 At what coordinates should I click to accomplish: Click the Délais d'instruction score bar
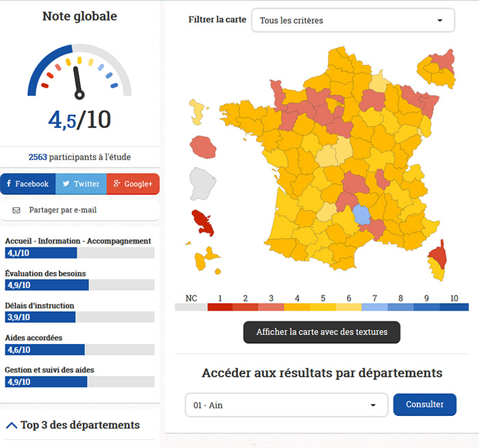click(x=79, y=317)
